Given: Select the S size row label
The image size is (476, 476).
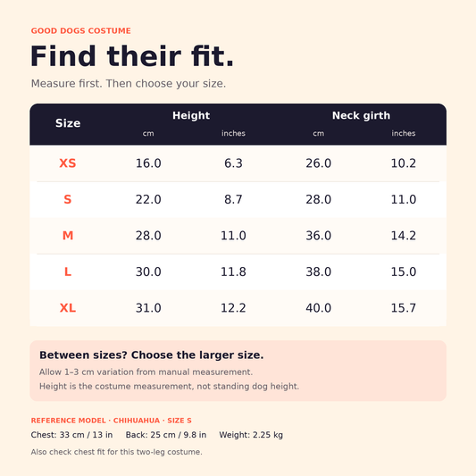Looking at the screenshot, I should click(x=68, y=199).
